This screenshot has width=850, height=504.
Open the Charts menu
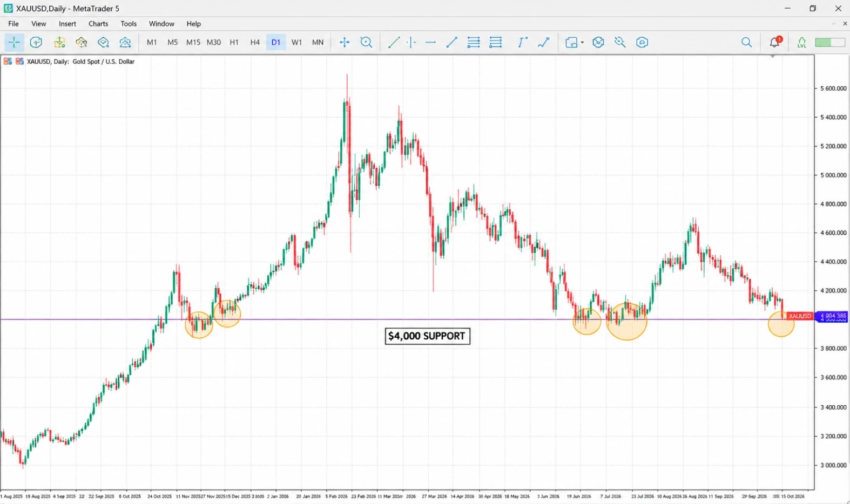tap(98, 24)
